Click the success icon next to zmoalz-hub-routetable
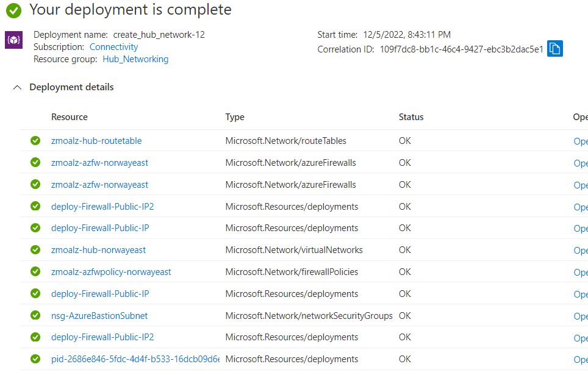 [35, 140]
